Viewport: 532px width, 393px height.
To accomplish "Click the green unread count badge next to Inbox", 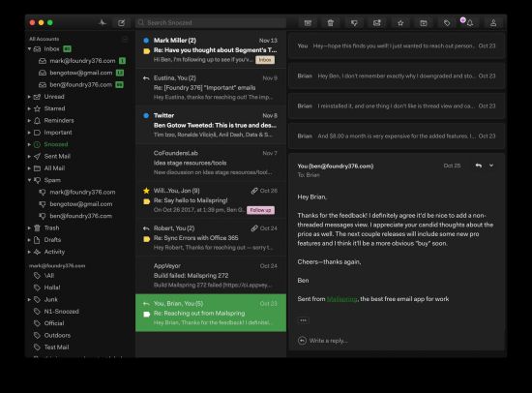I will tap(67, 49).
